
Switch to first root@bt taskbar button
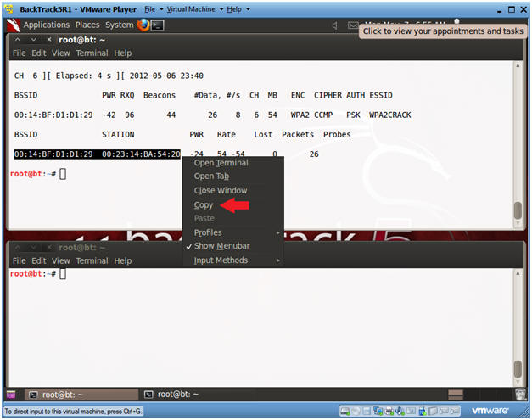pyautogui.click(x=81, y=395)
